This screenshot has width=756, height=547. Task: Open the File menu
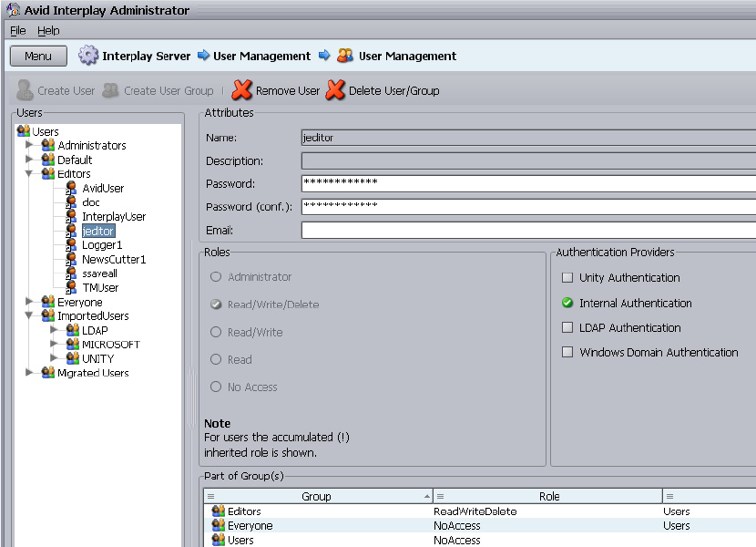click(18, 30)
